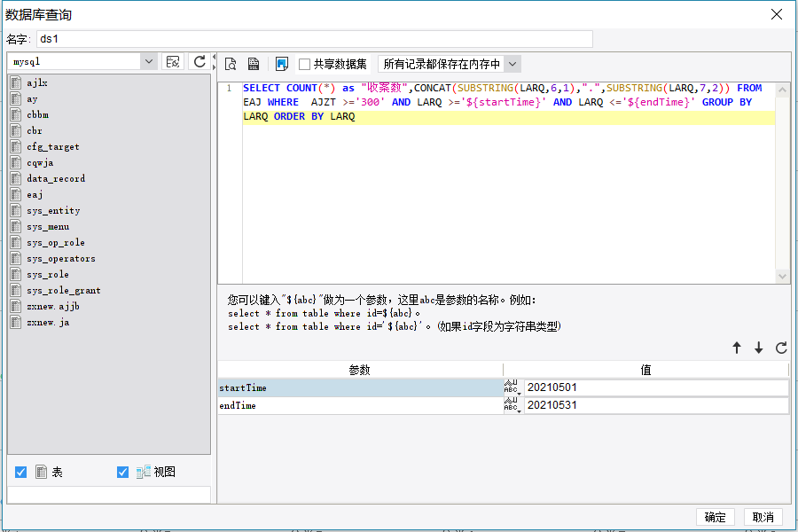Uncheck the 表 checkbox
Image resolution: width=798 pixels, height=532 pixels.
[x=21, y=473]
